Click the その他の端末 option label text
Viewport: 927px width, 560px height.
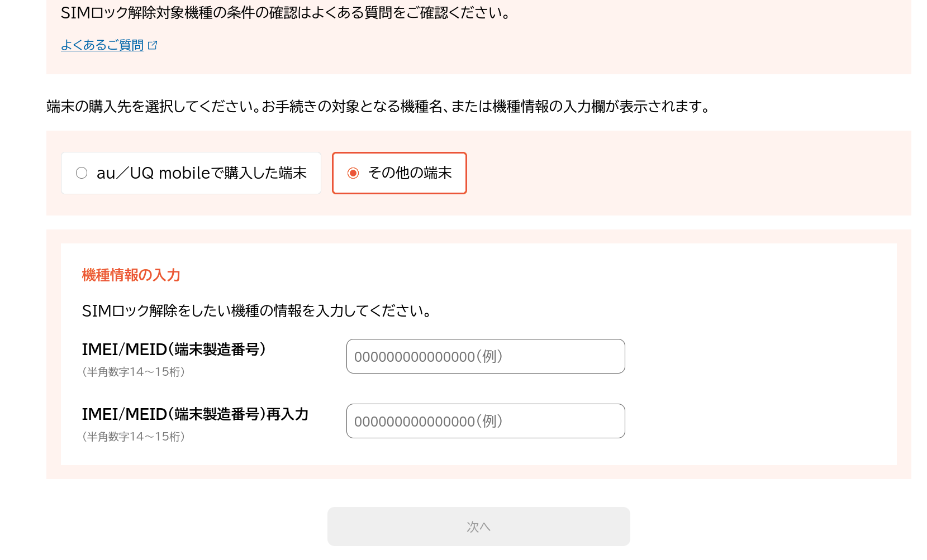(x=410, y=173)
